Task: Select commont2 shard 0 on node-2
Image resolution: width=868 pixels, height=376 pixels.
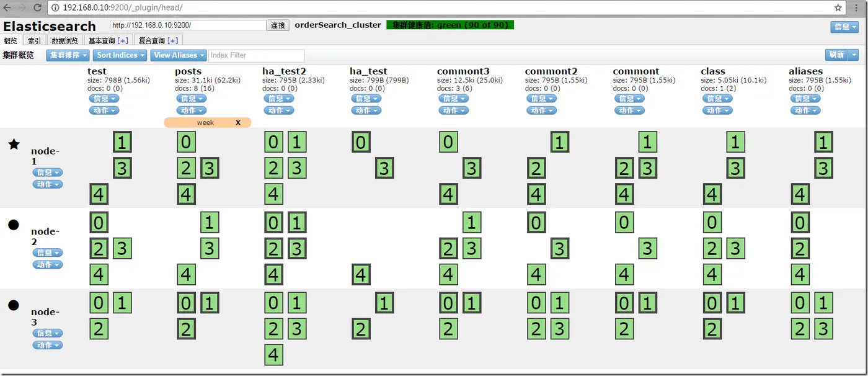Action: [536, 223]
